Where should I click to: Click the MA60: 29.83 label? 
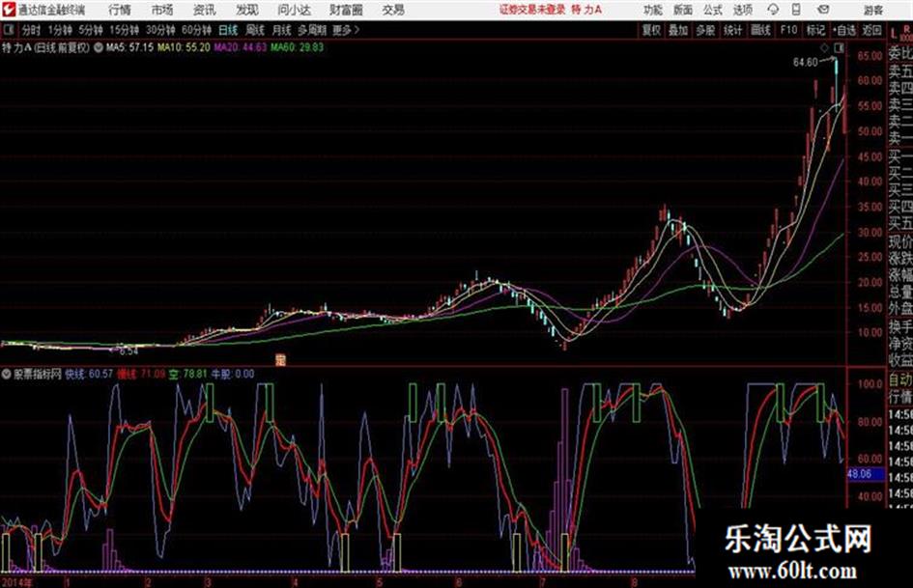(297, 47)
